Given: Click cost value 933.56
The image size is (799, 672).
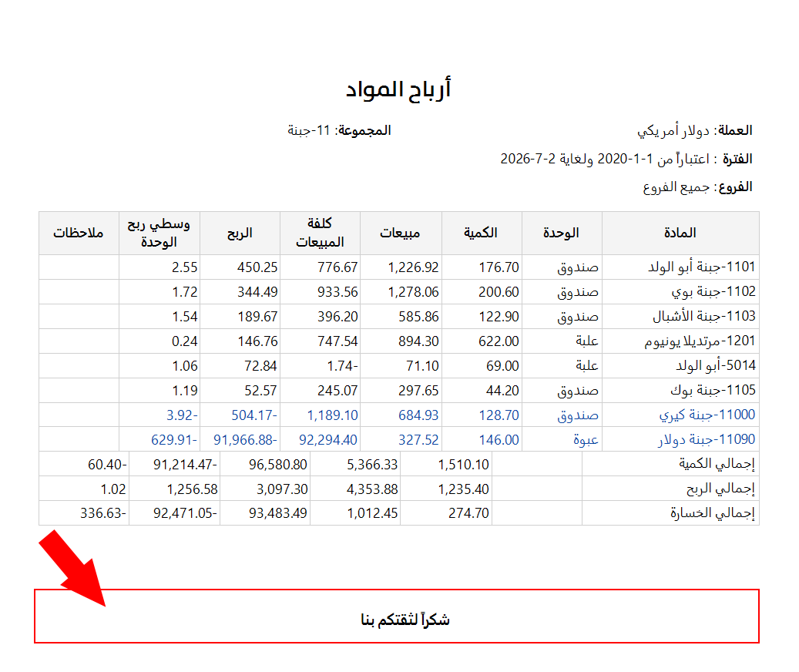Looking at the screenshot, I should pos(337,292).
